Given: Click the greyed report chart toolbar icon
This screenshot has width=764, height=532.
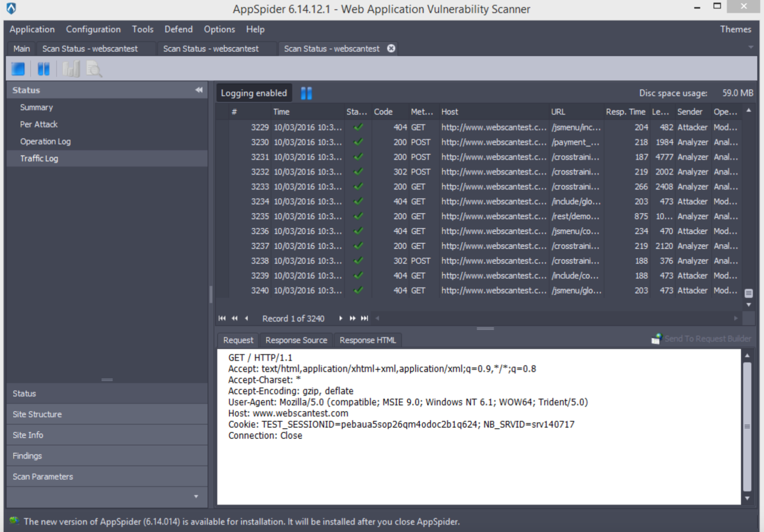Looking at the screenshot, I should click(x=71, y=69).
